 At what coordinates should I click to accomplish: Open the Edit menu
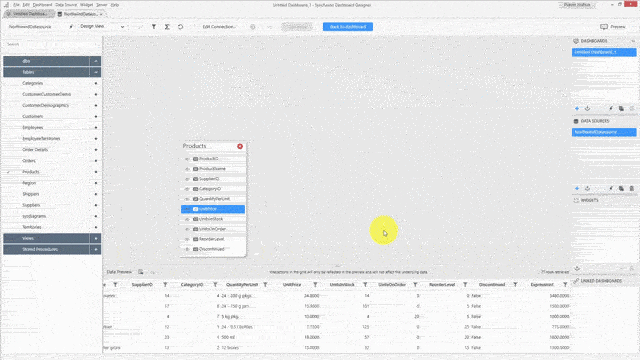[x=26, y=5]
